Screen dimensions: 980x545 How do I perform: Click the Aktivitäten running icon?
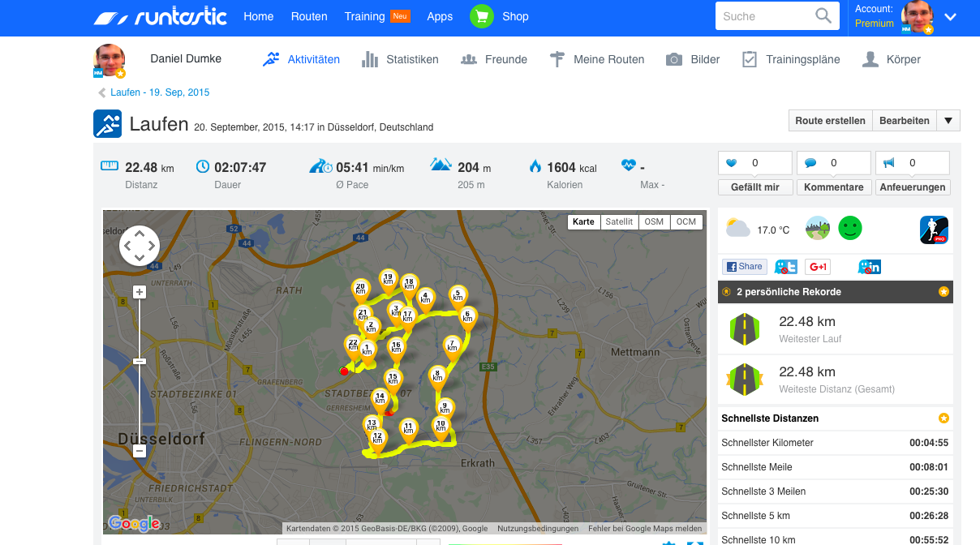pyautogui.click(x=271, y=59)
